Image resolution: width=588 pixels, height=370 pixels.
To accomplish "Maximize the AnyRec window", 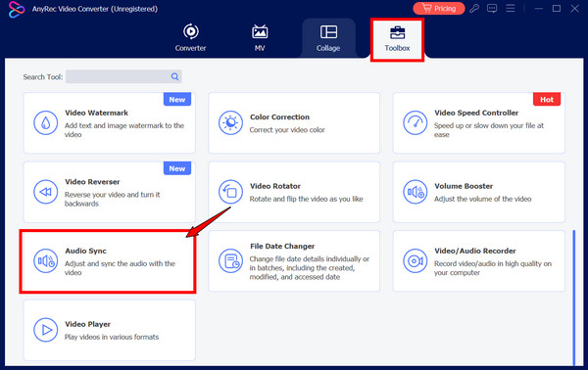I will coord(557,8).
